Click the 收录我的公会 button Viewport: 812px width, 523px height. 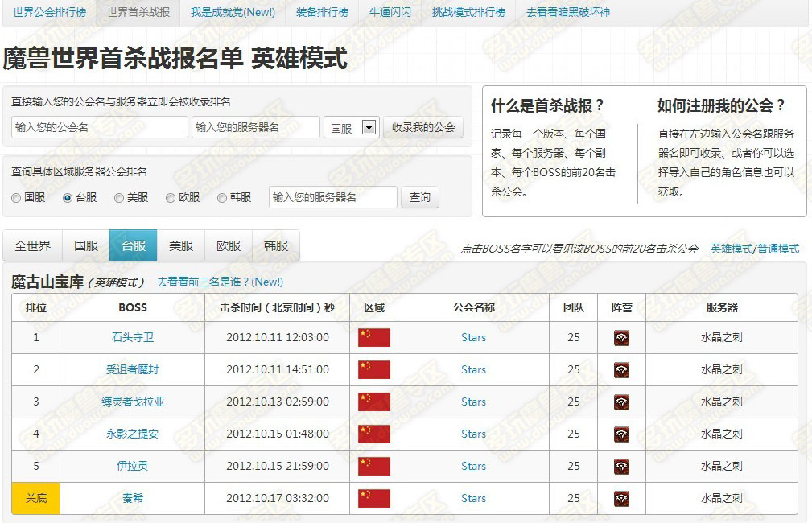(423, 127)
